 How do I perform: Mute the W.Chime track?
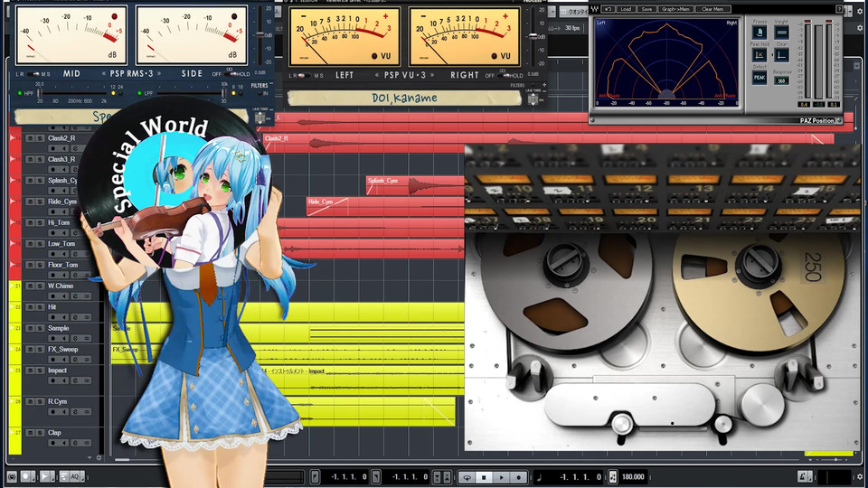coord(31,286)
